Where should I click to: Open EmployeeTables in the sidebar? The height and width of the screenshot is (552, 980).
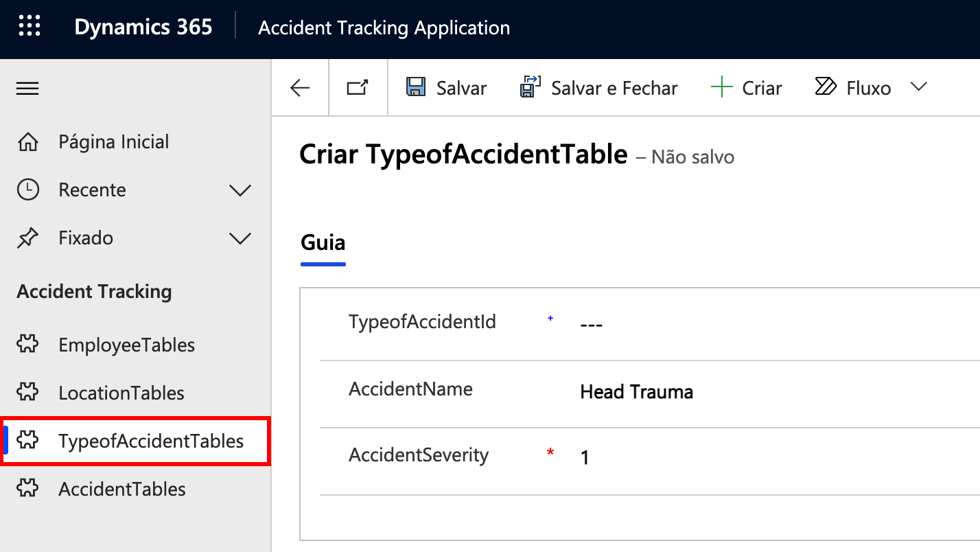[x=126, y=345]
